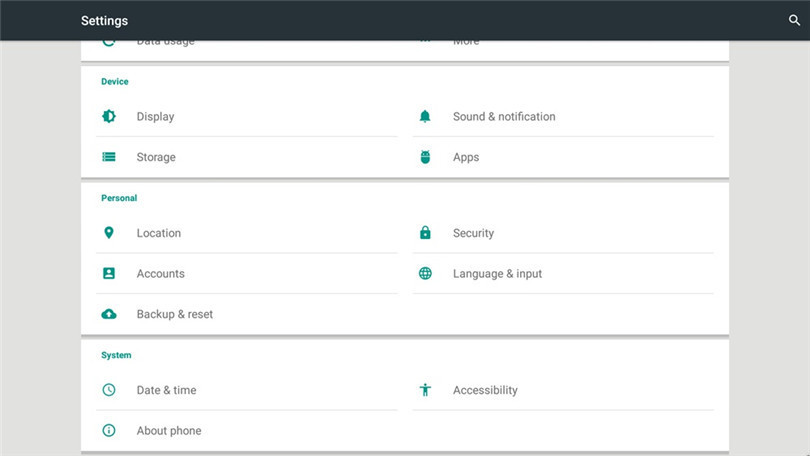Choose the Accounts text label
This screenshot has height=456, width=810.
click(160, 274)
